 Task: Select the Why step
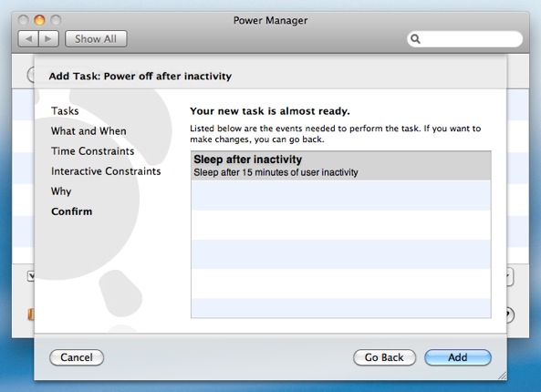click(61, 191)
